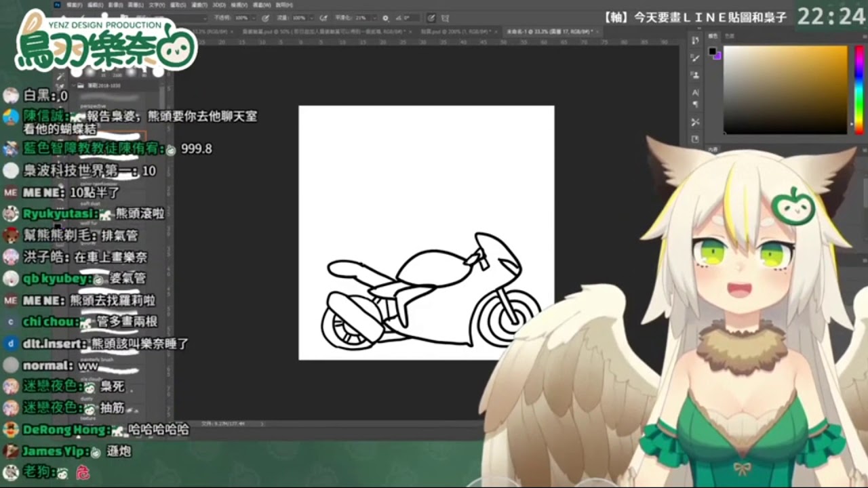Toggle pressure-for-opacity icon in options bar
Screen dimensions: 868x488
(x=266, y=18)
